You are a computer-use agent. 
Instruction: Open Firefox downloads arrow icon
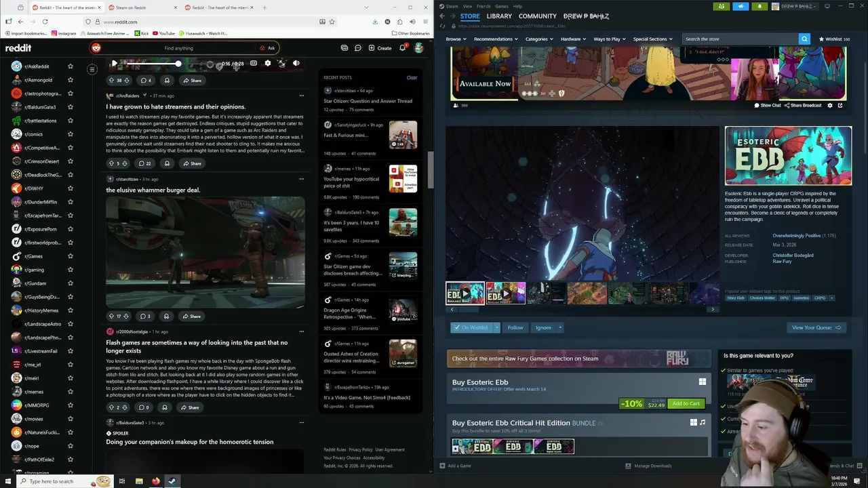[x=375, y=22]
